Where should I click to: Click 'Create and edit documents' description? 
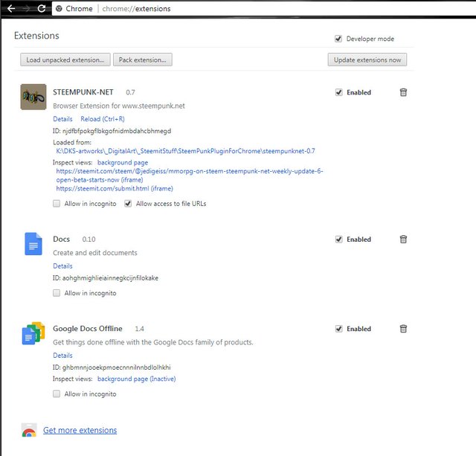[x=95, y=253]
